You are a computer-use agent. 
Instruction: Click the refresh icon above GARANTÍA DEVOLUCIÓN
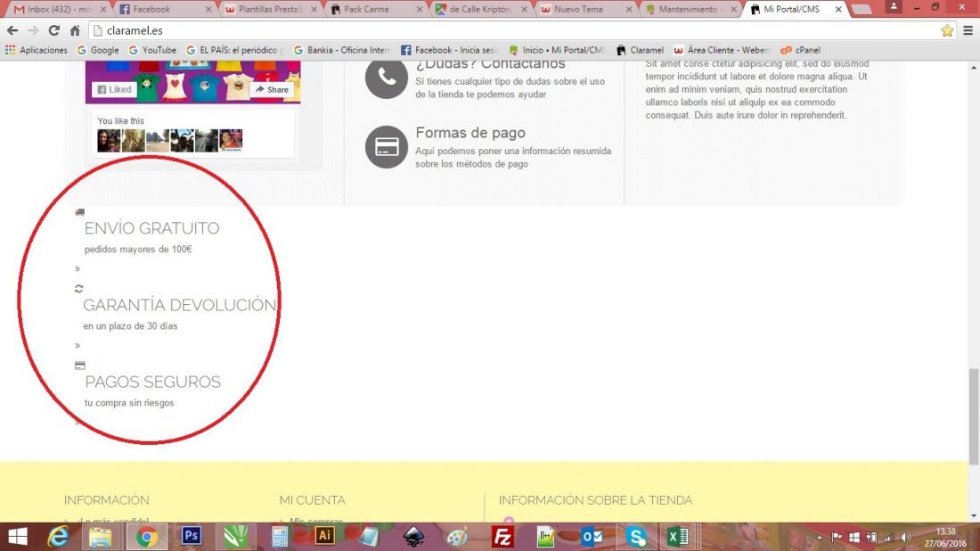coord(78,289)
